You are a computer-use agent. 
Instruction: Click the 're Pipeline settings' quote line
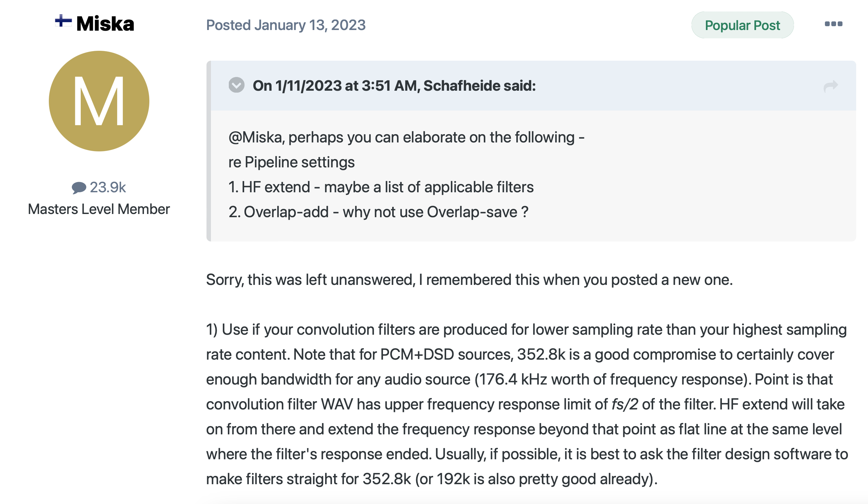pos(291,162)
